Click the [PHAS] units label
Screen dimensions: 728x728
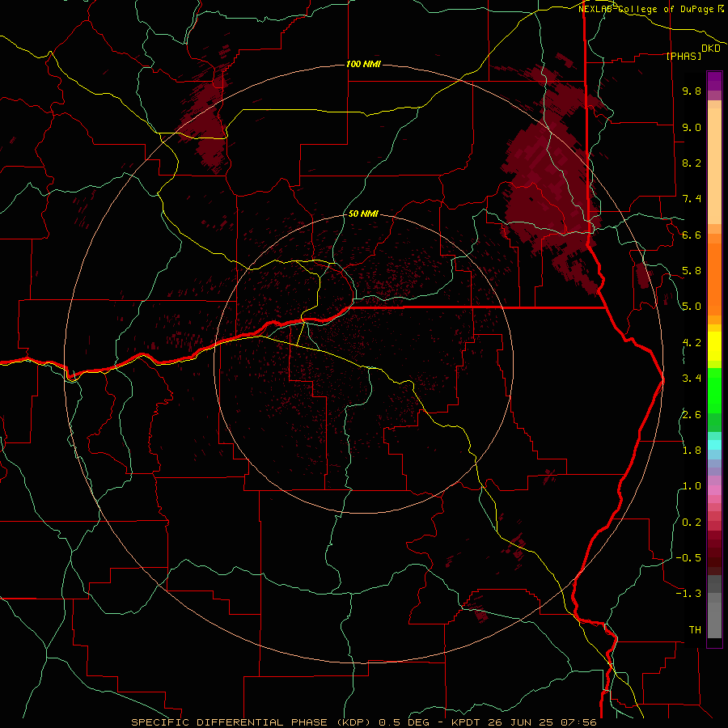[x=684, y=56]
